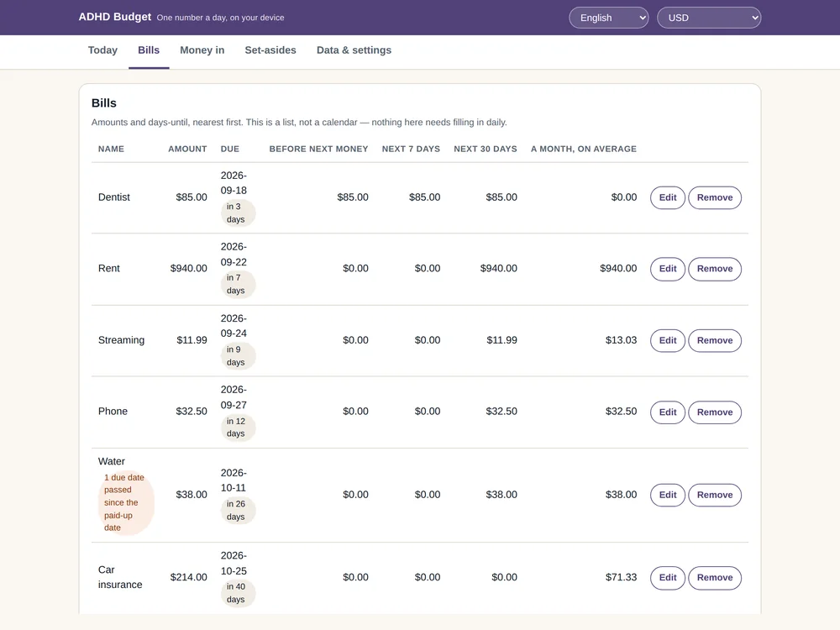Click the $214.00 Car insurance amount

pyautogui.click(x=188, y=577)
